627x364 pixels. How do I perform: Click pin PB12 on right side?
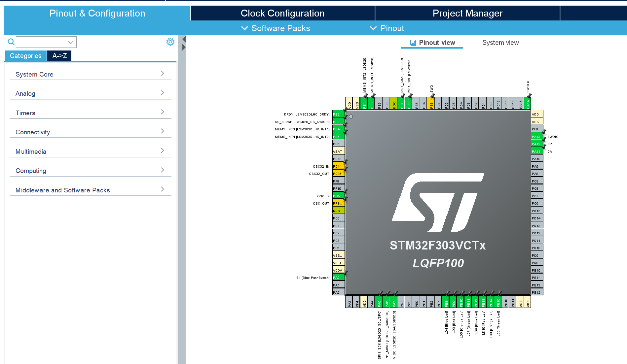pos(537,292)
